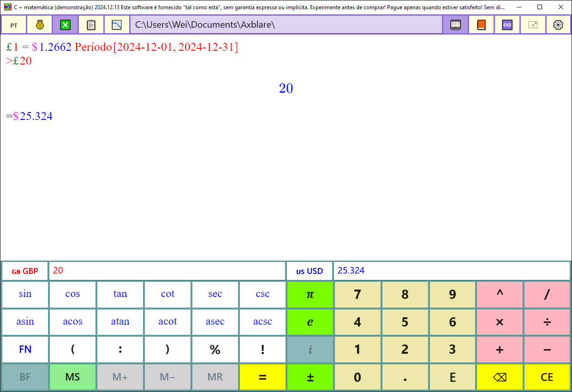Click the colon key
The width and height of the screenshot is (572, 392).
(x=120, y=350)
